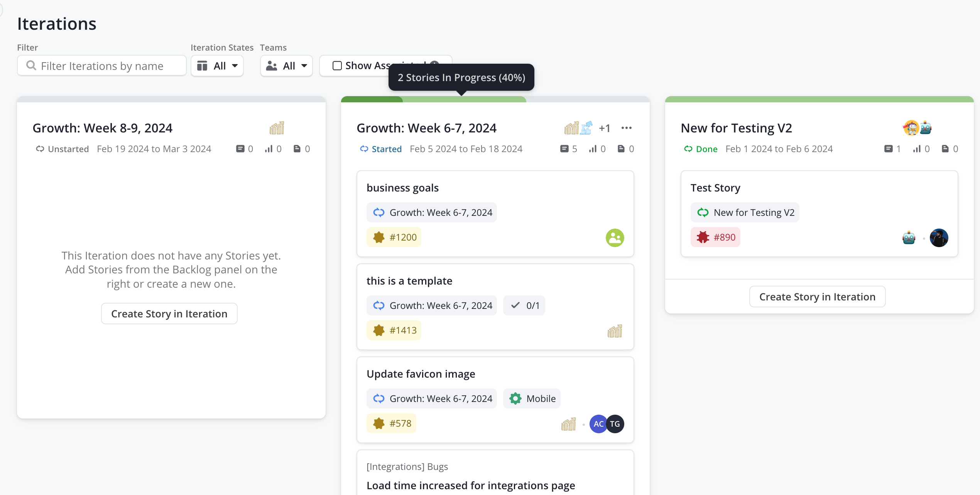The width and height of the screenshot is (980, 495).
Task: Click the 0/1 tasks checkmark badge
Action: point(524,305)
